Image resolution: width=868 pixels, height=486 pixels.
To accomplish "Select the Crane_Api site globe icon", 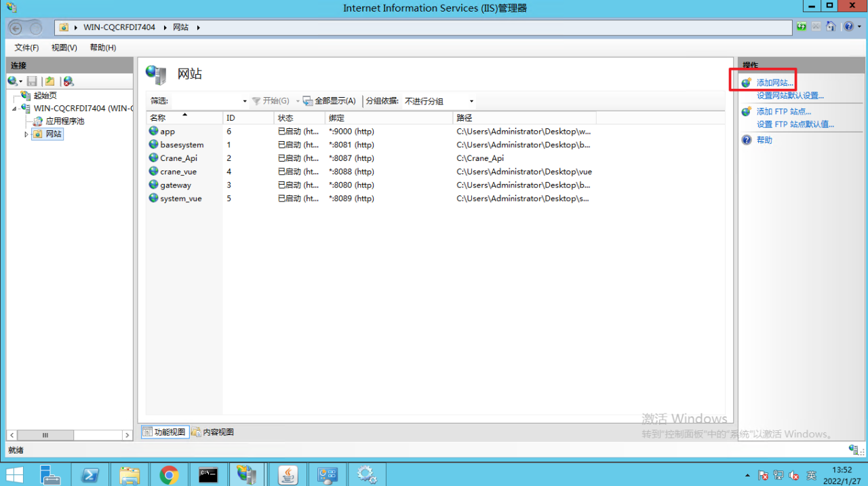I will tap(153, 157).
